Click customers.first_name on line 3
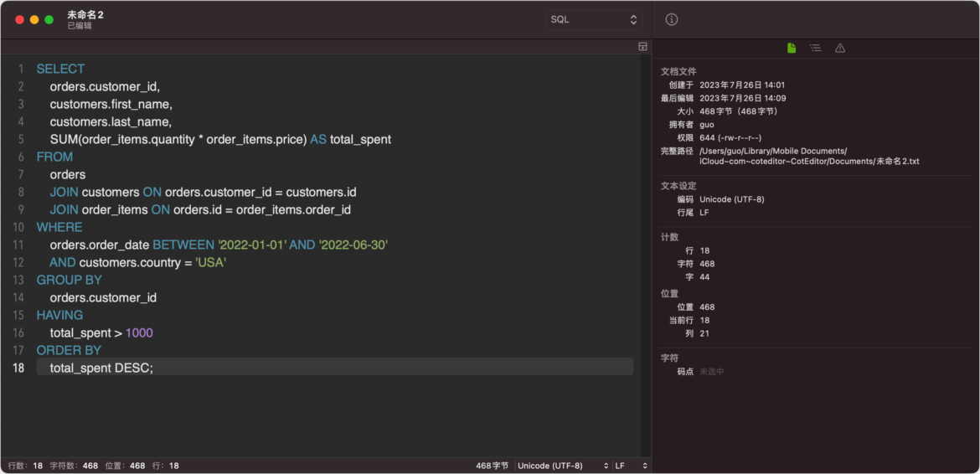 [111, 104]
